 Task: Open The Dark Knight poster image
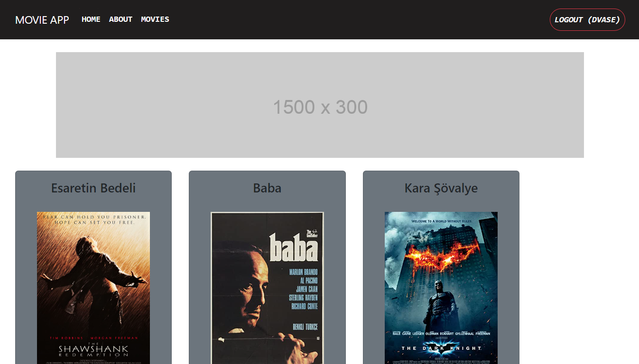point(441,288)
